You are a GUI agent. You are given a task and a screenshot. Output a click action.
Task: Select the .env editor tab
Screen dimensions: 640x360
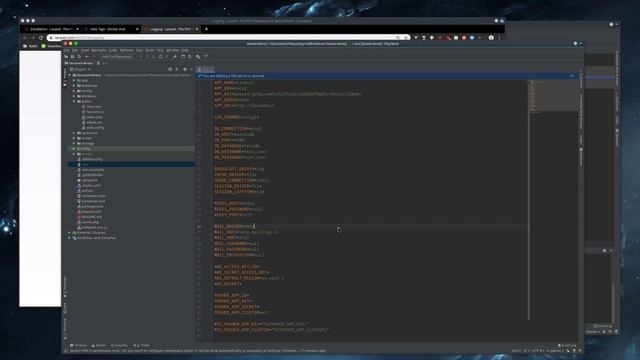click(x=205, y=69)
